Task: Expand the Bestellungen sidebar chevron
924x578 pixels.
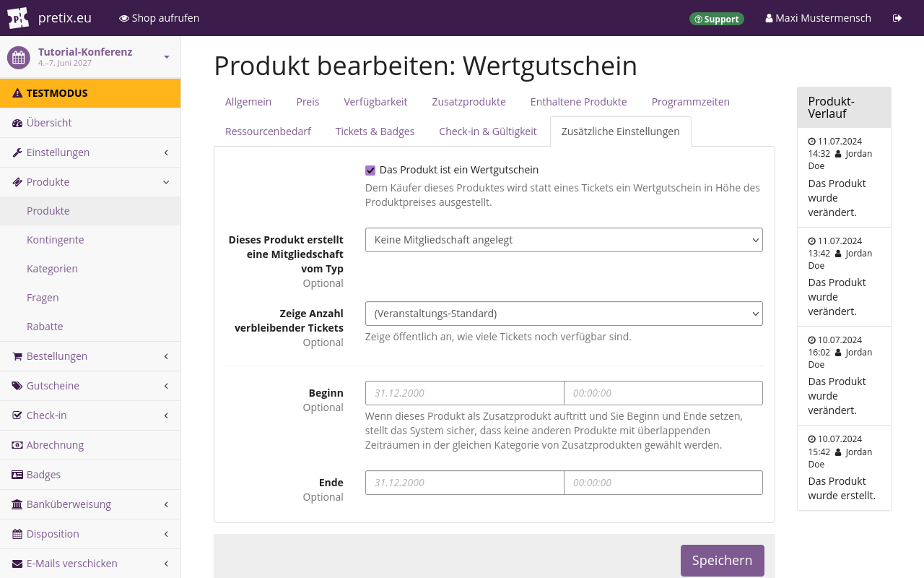Action: 166,356
